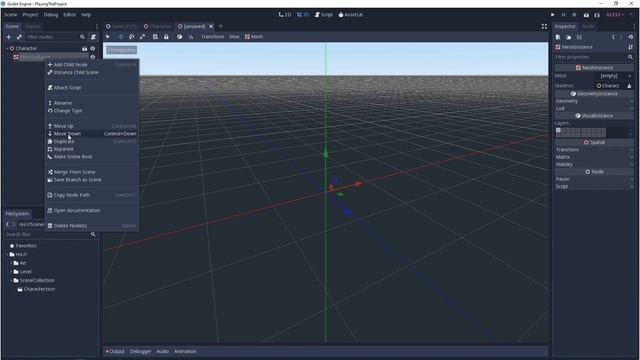The height and width of the screenshot is (360, 640).
Task: Play a custom scene with the clapperboard icon
Action: (x=597, y=15)
